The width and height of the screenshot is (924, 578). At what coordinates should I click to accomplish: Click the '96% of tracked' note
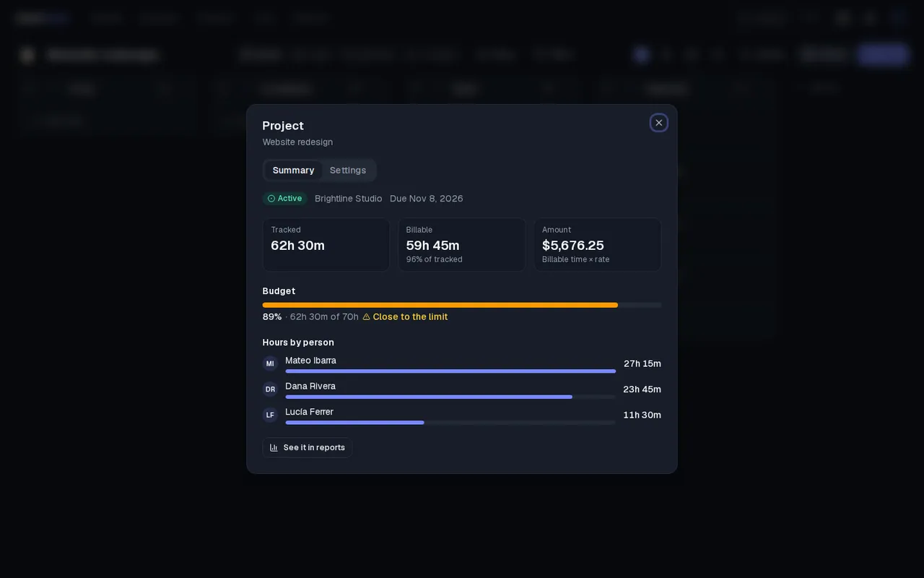pos(435,259)
